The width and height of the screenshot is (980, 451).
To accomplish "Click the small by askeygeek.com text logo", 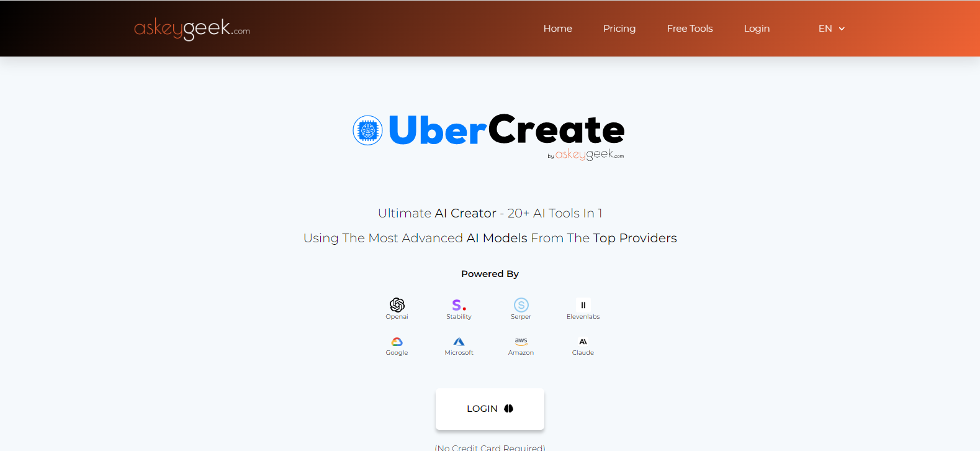I will pos(585,155).
